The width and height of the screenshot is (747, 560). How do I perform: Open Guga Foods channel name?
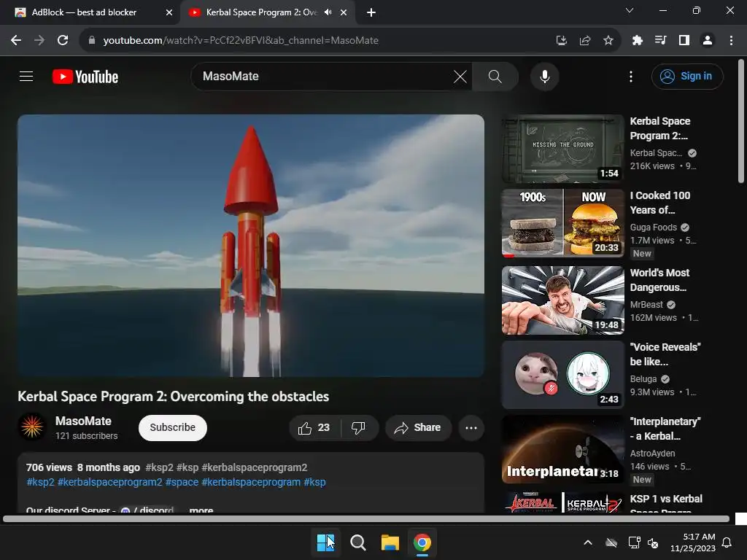(x=653, y=227)
